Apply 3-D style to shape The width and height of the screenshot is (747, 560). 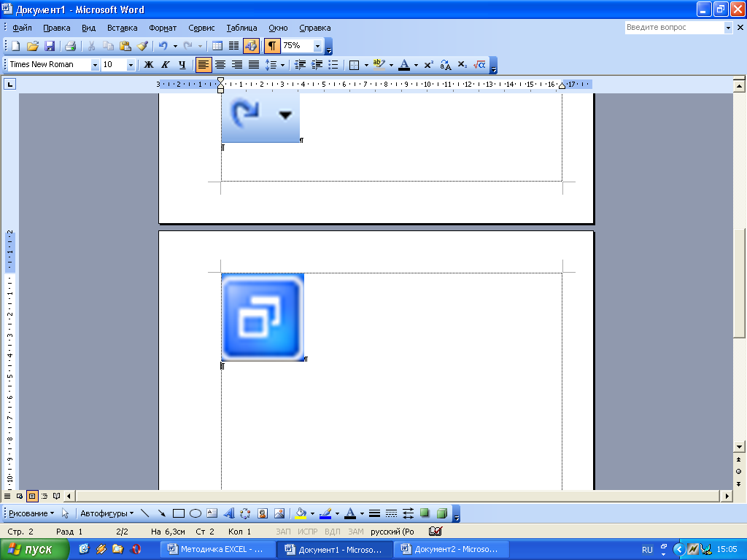pyautogui.click(x=442, y=513)
